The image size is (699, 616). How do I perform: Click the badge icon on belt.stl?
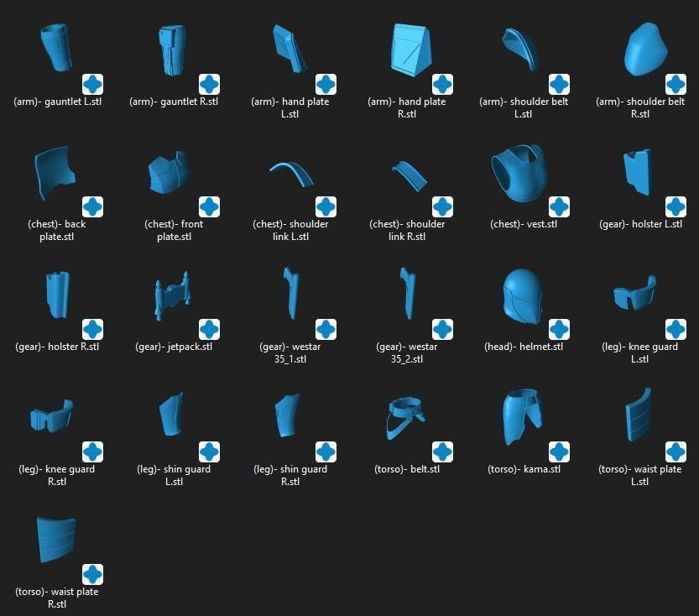(443, 452)
